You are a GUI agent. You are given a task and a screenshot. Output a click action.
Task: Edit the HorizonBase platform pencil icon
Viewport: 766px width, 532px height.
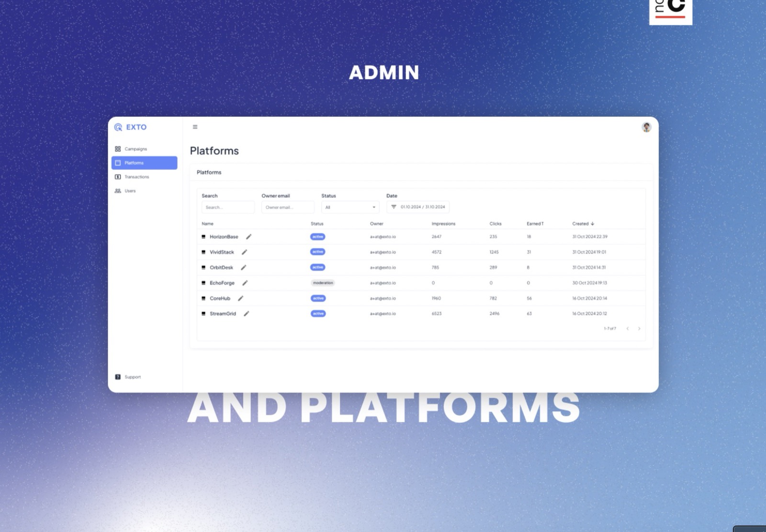tap(248, 237)
